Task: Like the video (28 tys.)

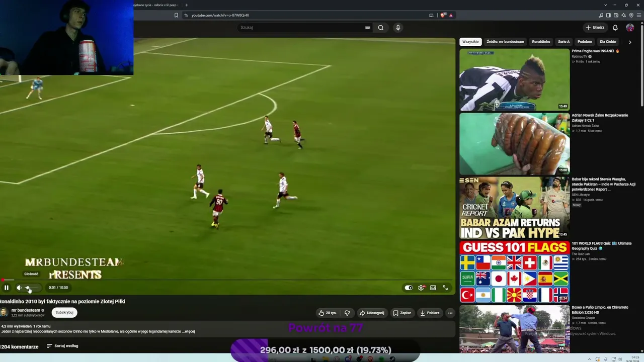Action: [328, 313]
